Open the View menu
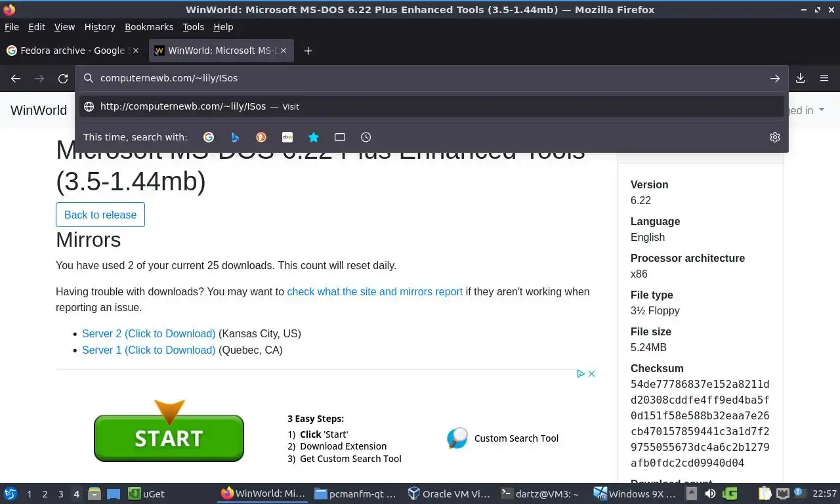This screenshot has height=504, width=840. 64,27
